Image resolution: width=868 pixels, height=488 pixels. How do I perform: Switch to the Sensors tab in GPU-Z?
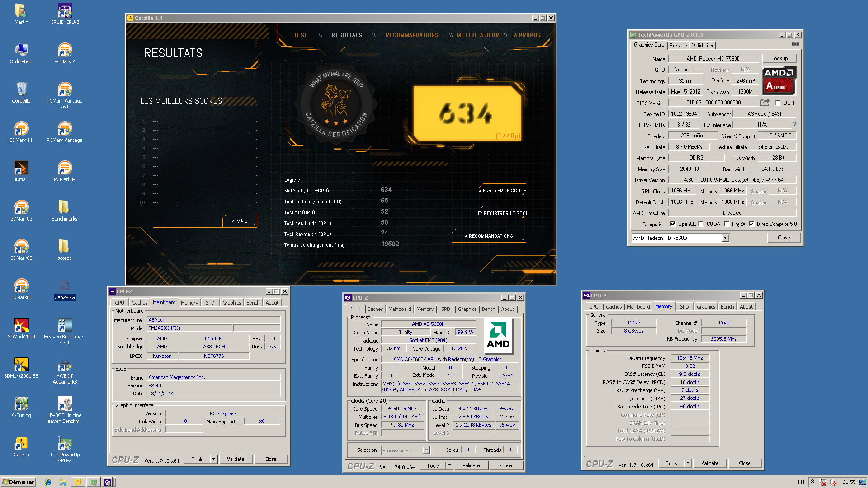(x=678, y=45)
